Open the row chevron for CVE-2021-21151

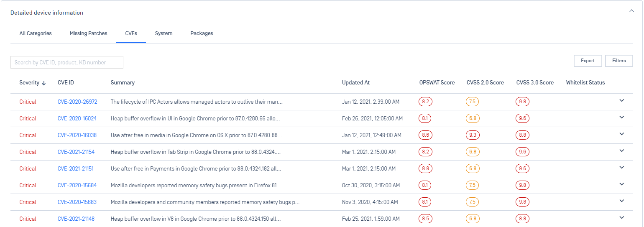coord(621,167)
